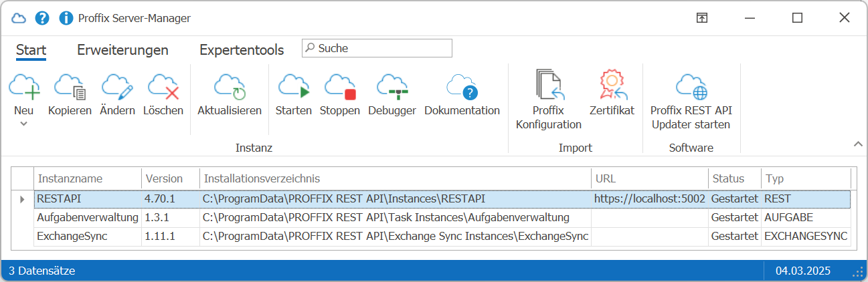Click the Exchange Sync Instances path cell
The width and height of the screenshot is (868, 282).
click(x=396, y=236)
